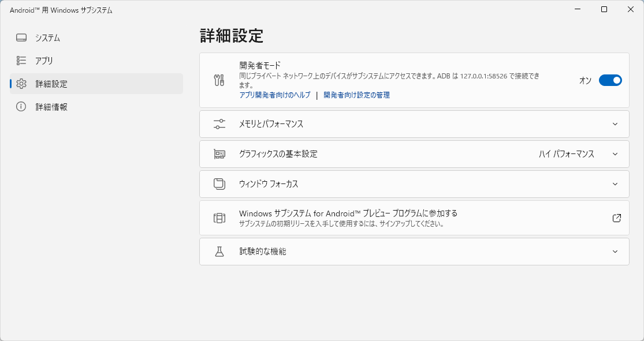Close the window

tap(631, 9)
